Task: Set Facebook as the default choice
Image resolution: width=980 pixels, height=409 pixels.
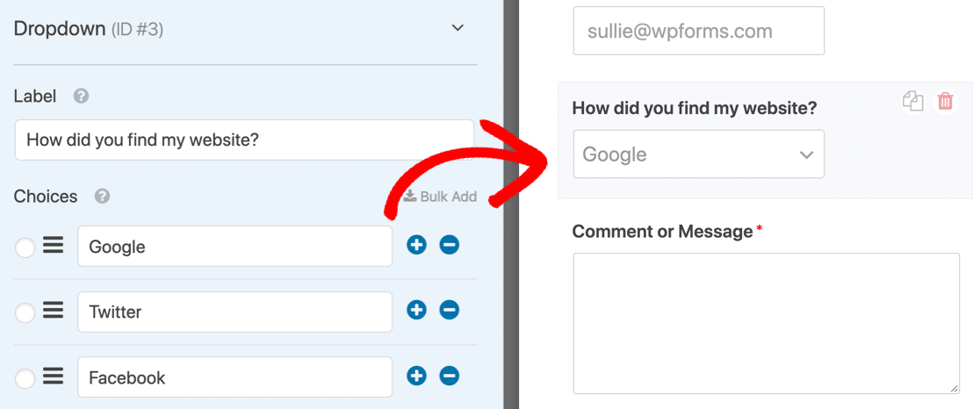Action: tap(25, 378)
